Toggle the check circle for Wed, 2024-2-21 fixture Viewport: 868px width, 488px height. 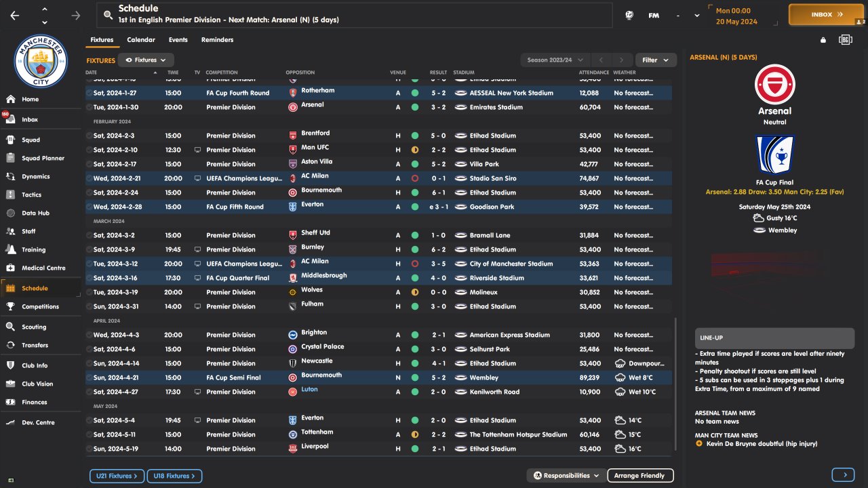point(90,178)
